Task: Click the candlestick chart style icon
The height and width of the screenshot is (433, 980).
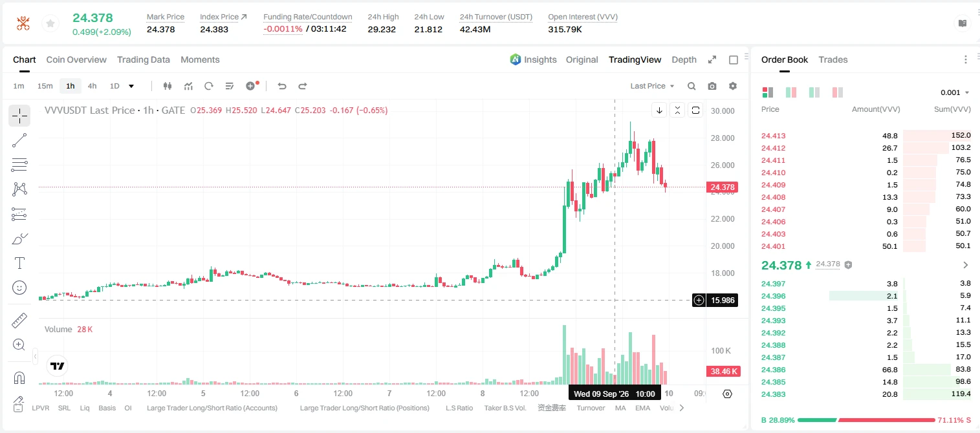Action: [x=168, y=86]
